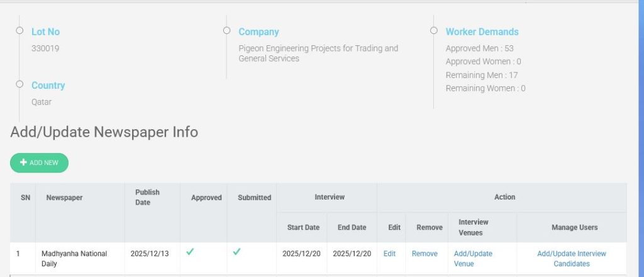This screenshot has width=644, height=277.
Task: Open Edit for Madhyanha National Daily
Action: tap(389, 254)
